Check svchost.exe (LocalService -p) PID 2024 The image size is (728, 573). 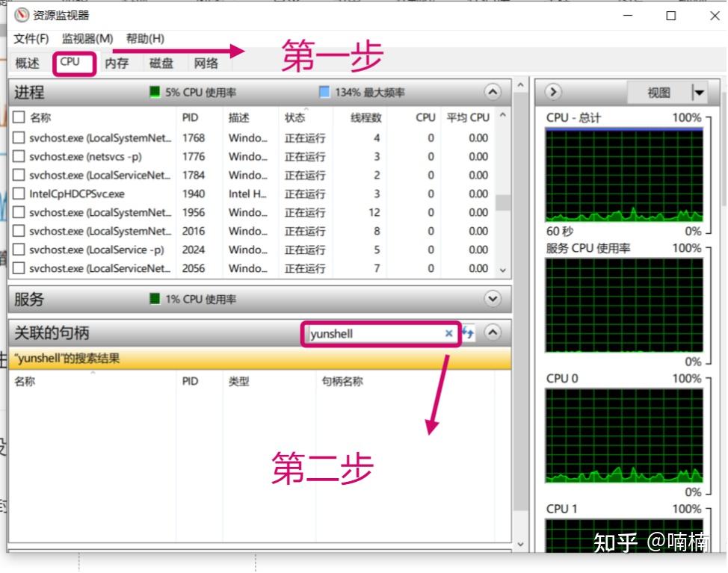coord(19,250)
